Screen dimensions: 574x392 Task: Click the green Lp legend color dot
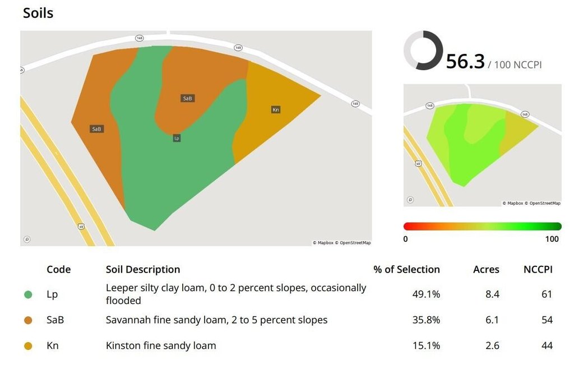(28, 294)
